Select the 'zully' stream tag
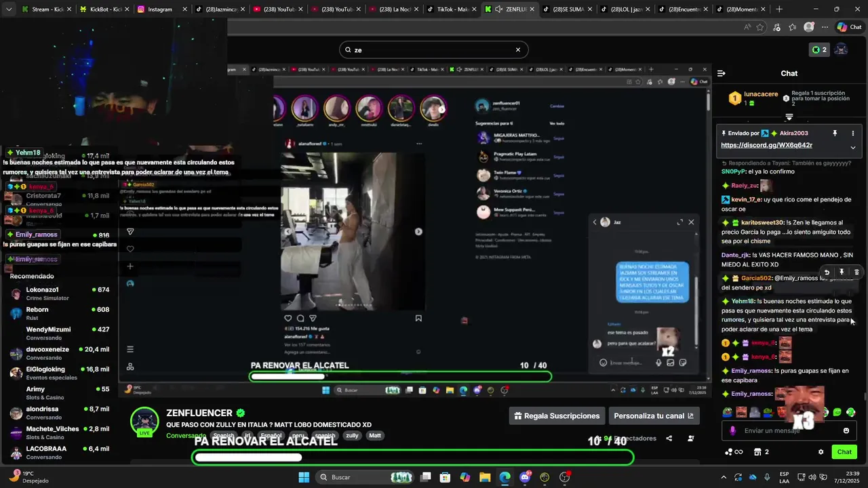This screenshot has height=488, width=868. (352, 436)
